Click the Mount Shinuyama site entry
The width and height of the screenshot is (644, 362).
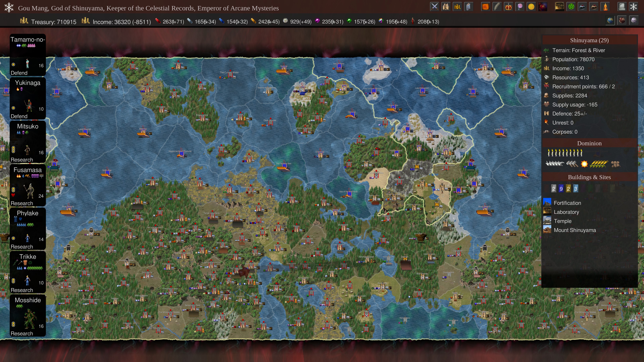pos(575,230)
